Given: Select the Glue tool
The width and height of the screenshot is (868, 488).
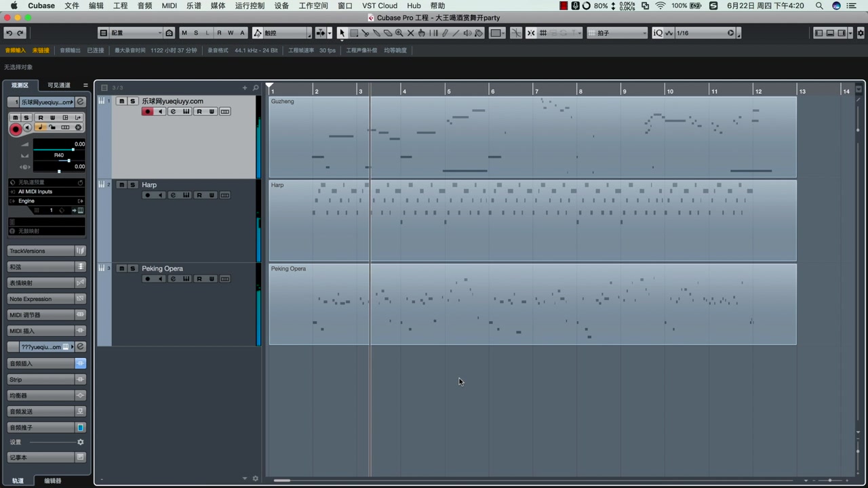Looking at the screenshot, I should coord(376,33).
